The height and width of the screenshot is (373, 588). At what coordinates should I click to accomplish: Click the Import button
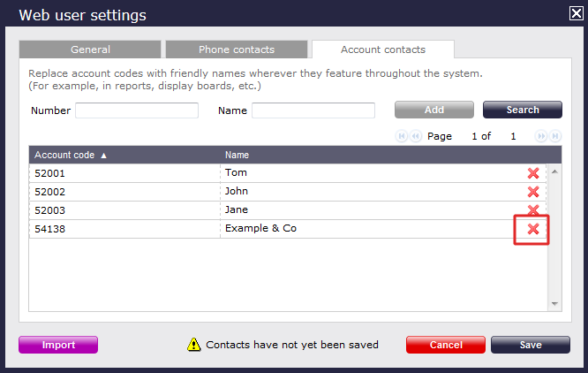click(x=58, y=345)
